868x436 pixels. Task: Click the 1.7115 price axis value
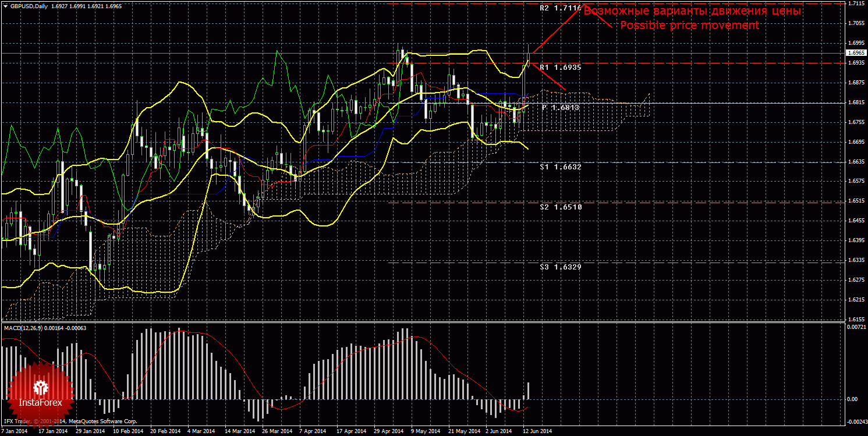click(x=855, y=3)
